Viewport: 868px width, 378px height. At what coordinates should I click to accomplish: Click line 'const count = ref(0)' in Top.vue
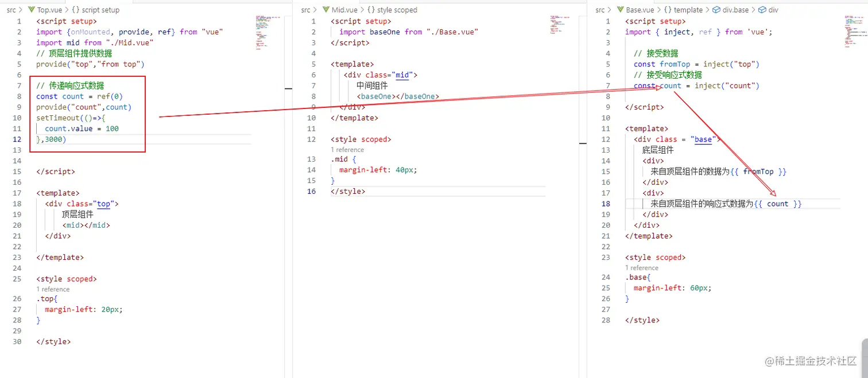[79, 96]
